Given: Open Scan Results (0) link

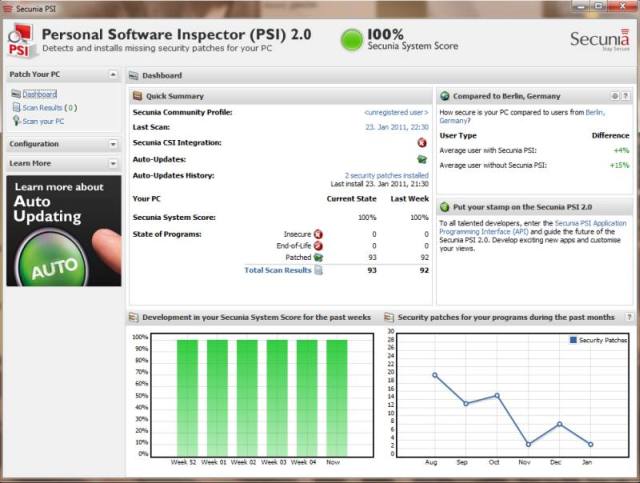Looking at the screenshot, I should pyautogui.click(x=50, y=108).
